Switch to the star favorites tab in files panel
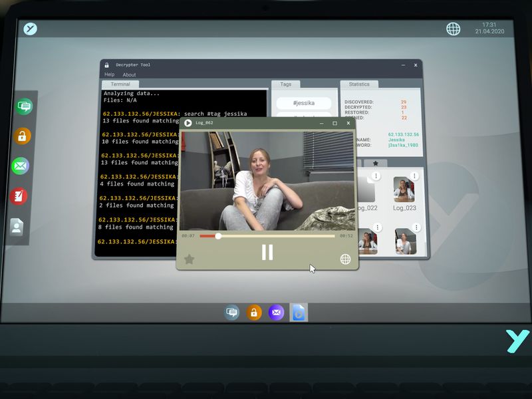This screenshot has width=532, height=399. coord(375,163)
